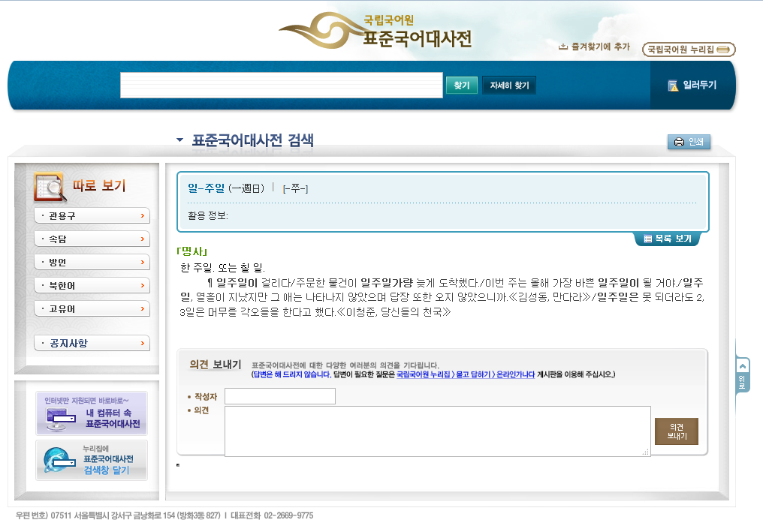Image resolution: width=763 pixels, height=532 pixels.
Task: Click the 위로 back-to-top button
Action: [742, 375]
